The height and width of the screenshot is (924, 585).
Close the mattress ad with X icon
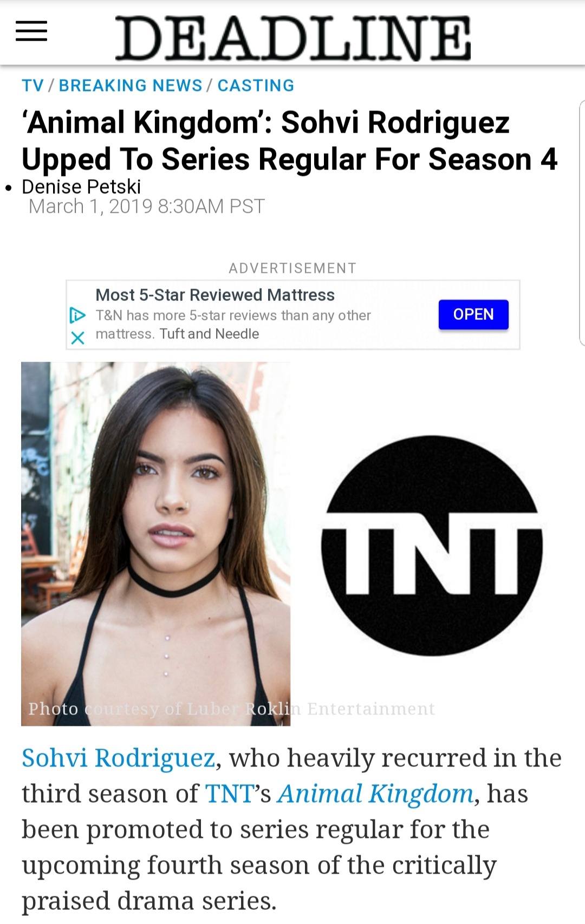[78, 338]
